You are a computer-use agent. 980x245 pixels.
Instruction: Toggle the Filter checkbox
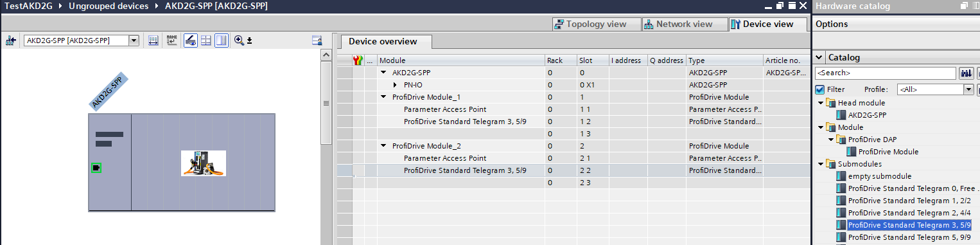(819, 89)
